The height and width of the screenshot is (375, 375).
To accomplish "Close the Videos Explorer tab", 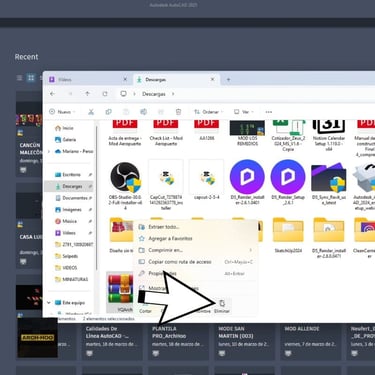I will [x=125, y=79].
